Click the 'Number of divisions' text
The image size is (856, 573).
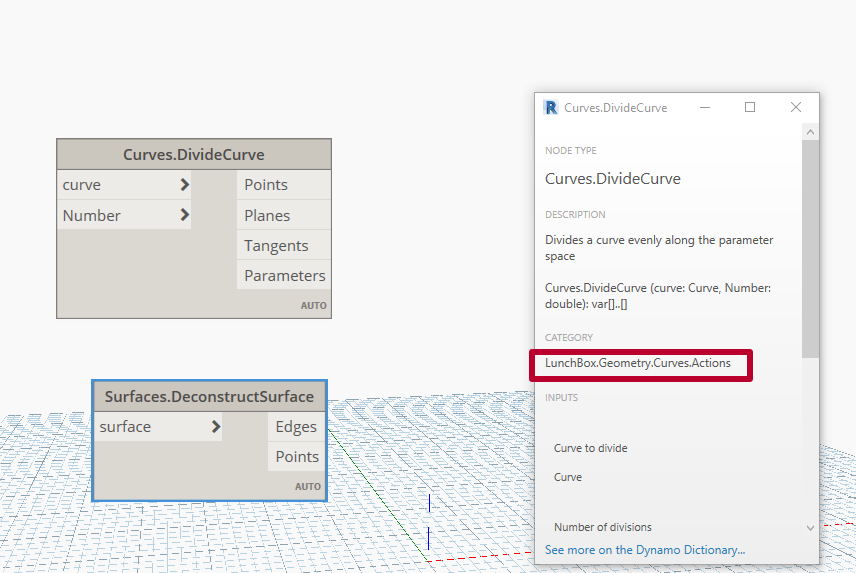pyautogui.click(x=603, y=527)
